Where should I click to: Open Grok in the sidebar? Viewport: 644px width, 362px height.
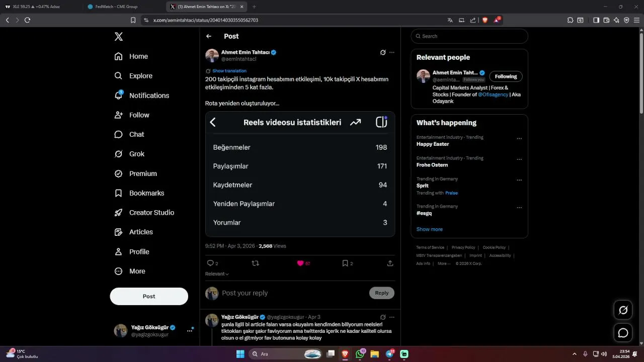(x=129, y=154)
